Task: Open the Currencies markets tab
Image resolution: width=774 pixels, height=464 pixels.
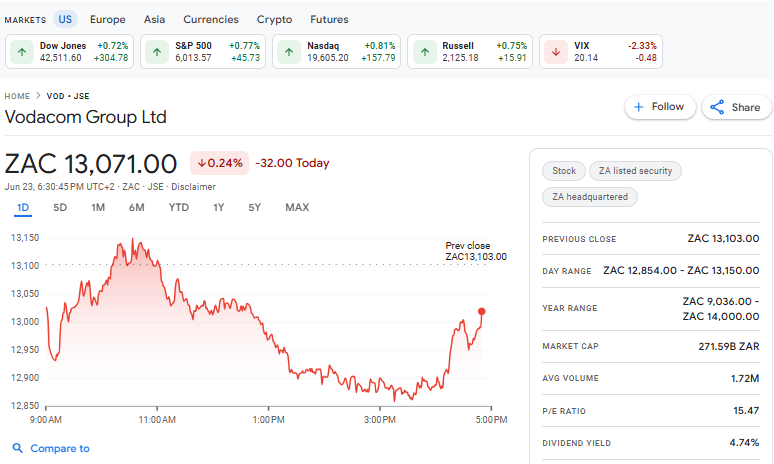Action: click(211, 19)
